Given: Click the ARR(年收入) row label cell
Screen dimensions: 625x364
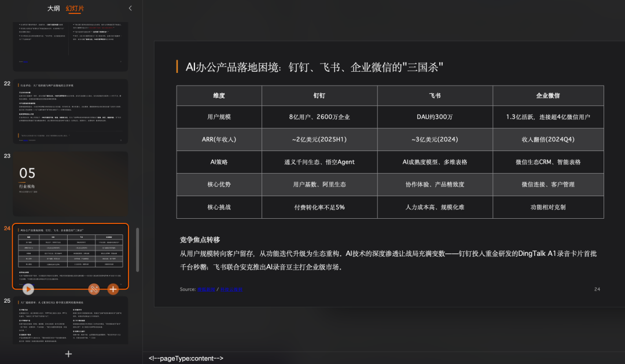Looking at the screenshot, I should (x=219, y=139).
